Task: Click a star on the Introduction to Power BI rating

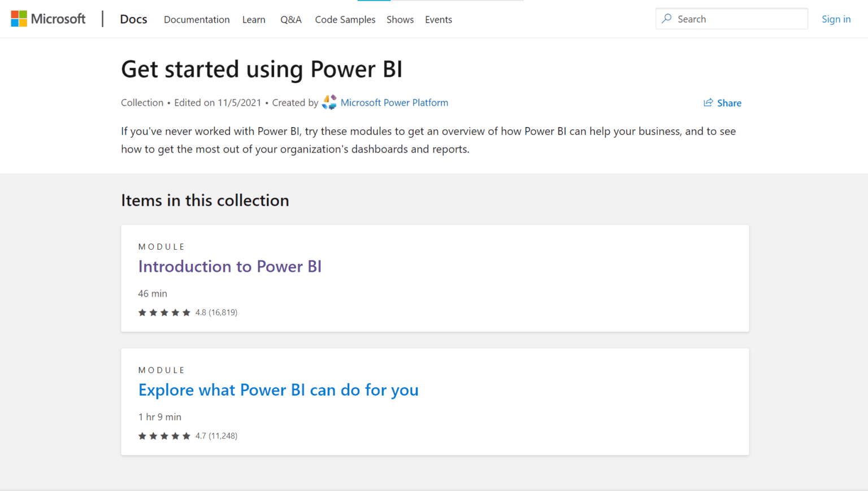Action: [x=164, y=312]
